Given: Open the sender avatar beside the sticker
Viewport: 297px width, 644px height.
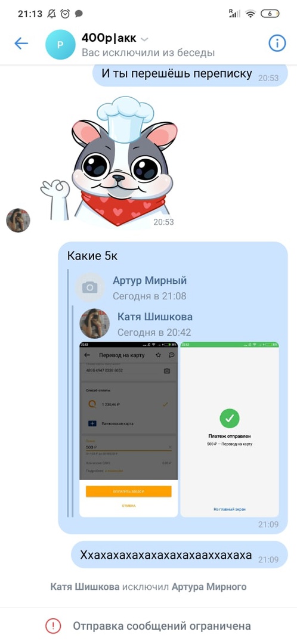Looking at the screenshot, I should [18, 220].
